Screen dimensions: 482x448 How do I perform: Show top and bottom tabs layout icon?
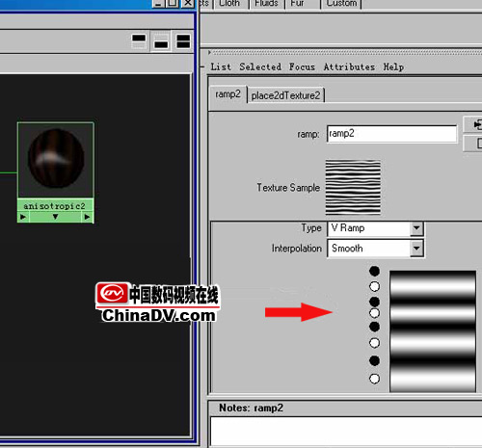183,41
